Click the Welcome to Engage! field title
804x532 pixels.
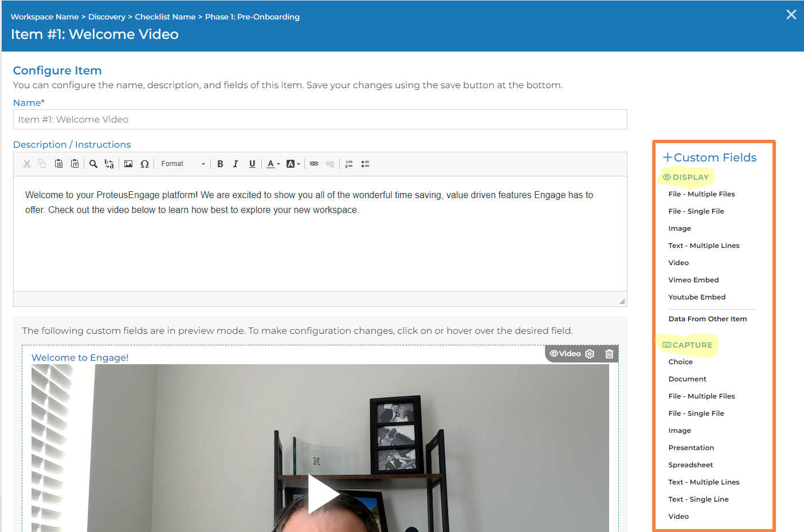(x=80, y=357)
